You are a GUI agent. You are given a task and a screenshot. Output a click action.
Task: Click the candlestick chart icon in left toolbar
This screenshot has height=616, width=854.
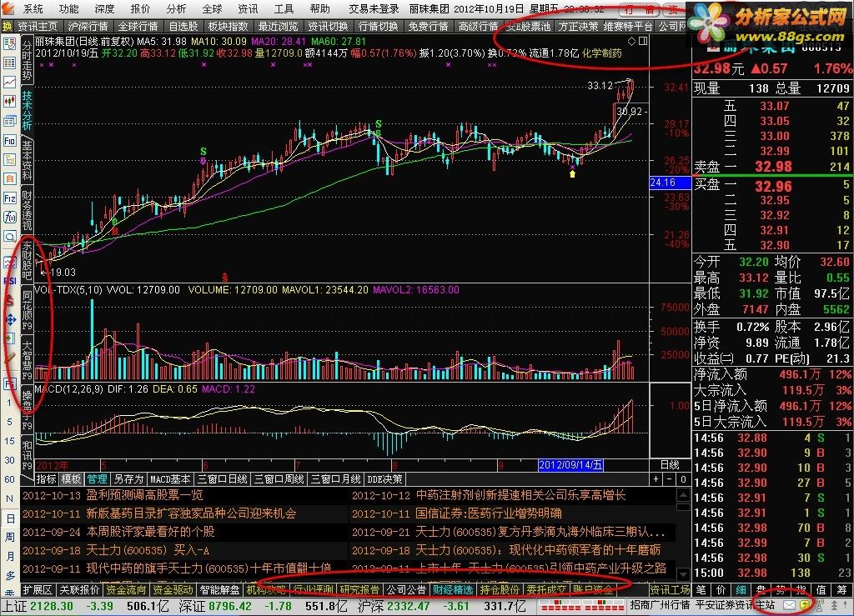(x=9, y=102)
